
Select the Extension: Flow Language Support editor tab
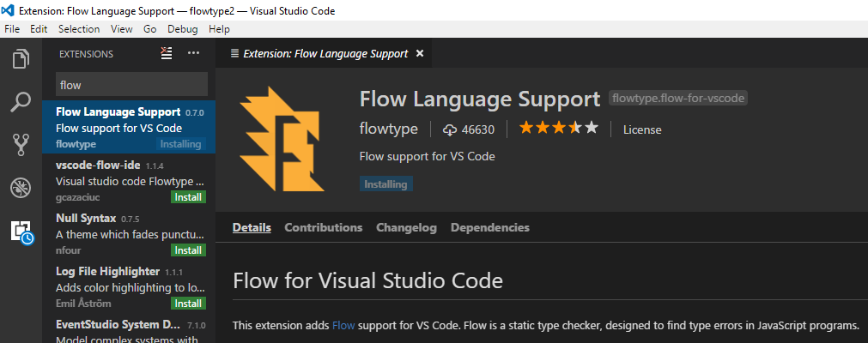324,54
